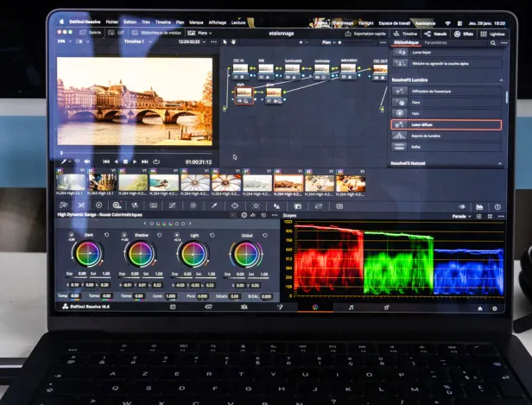Open the viewer zoom percentage dropdown
Screen dimensions: 532x405
[65, 41]
